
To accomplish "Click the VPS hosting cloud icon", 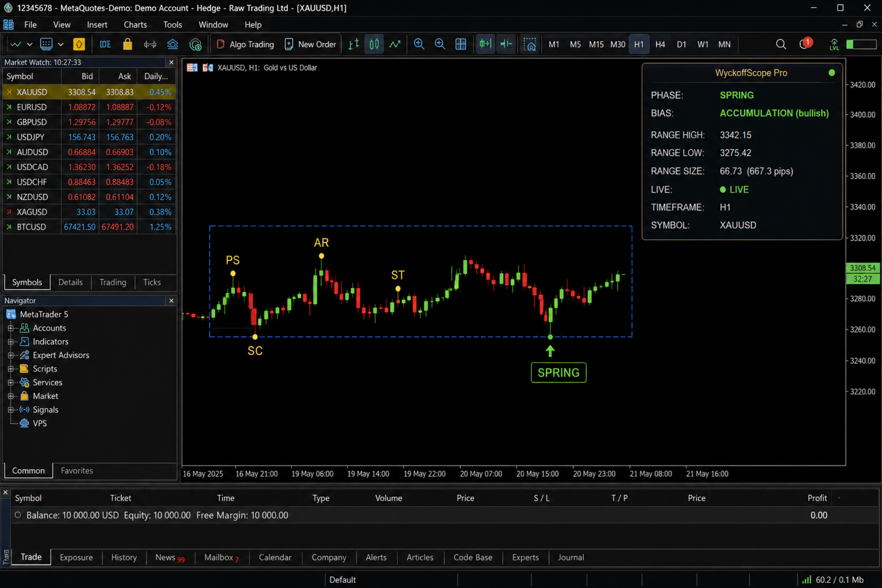I will point(172,44).
